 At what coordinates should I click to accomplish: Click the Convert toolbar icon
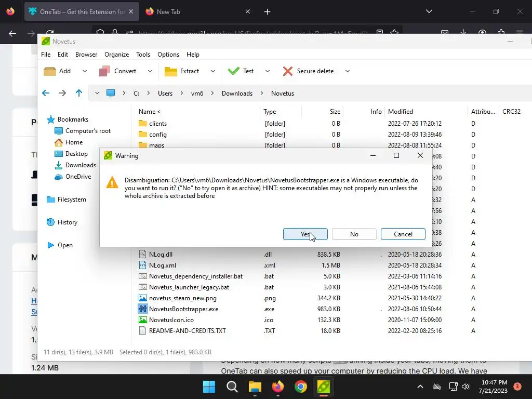104,71
